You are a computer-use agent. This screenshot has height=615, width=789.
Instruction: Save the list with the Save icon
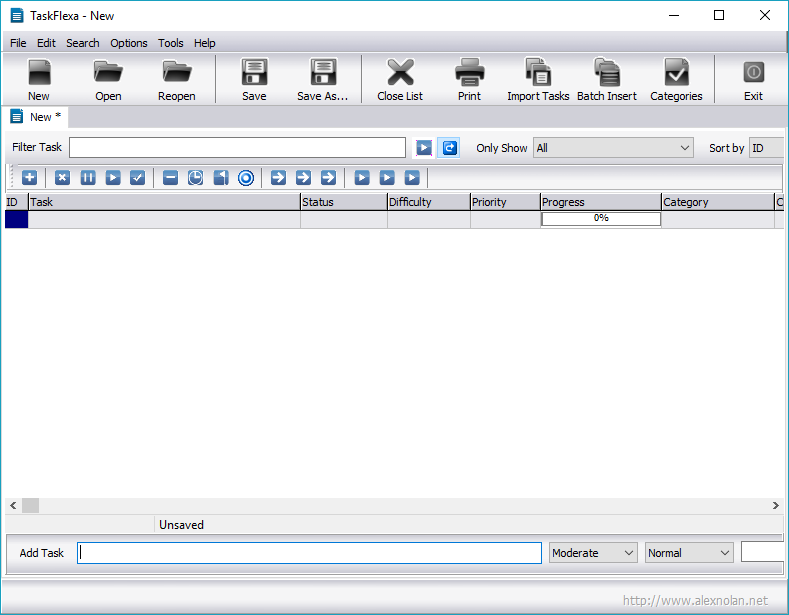[254, 80]
